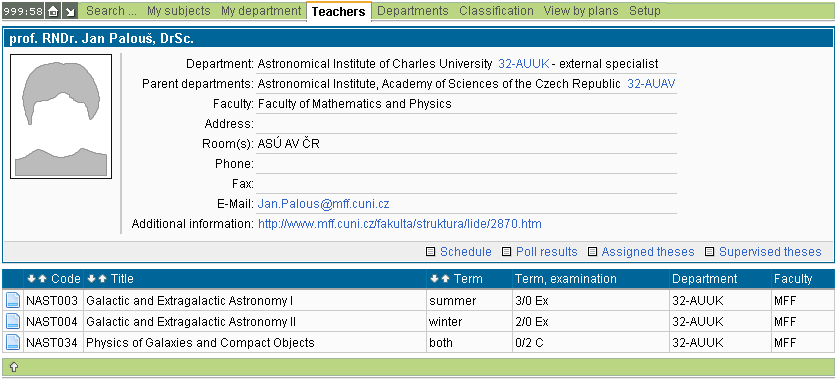Viewport: 836px width, 380px height.
Task: Open the Search tab
Action: coord(111,11)
